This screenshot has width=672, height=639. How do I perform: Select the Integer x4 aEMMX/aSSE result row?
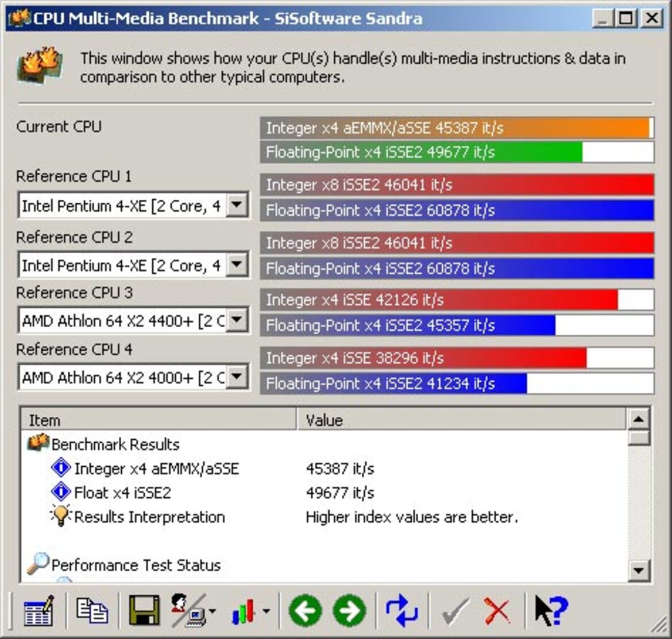coord(323,468)
